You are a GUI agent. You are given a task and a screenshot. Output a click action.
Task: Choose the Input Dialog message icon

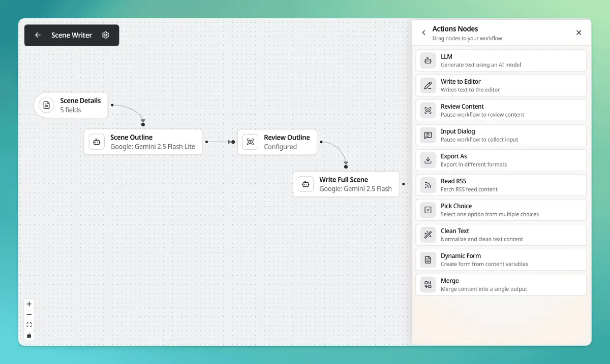click(428, 135)
